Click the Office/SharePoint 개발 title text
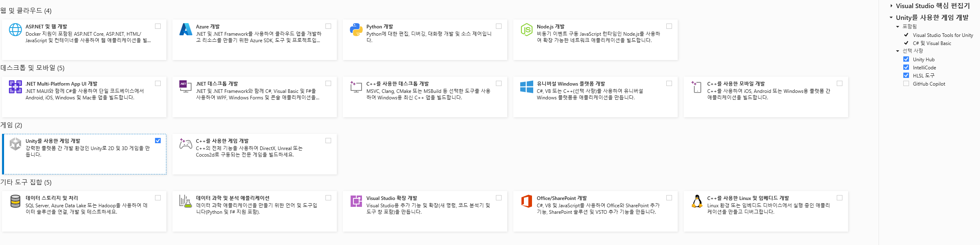 click(562, 198)
